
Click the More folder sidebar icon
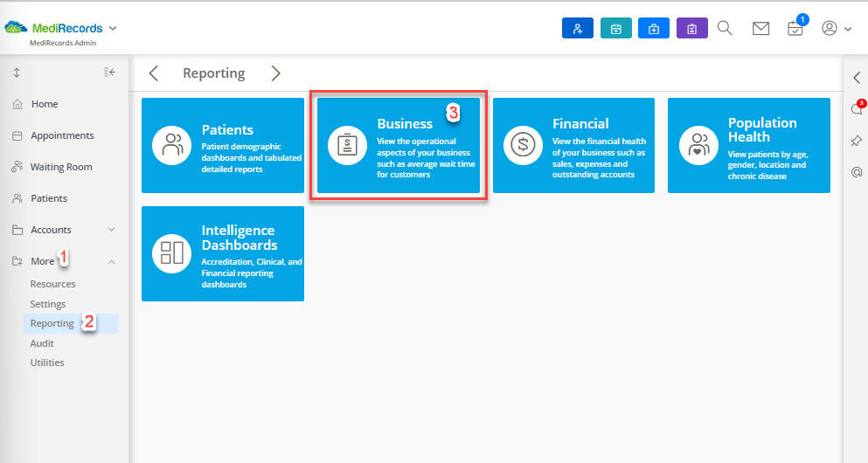[x=17, y=261]
